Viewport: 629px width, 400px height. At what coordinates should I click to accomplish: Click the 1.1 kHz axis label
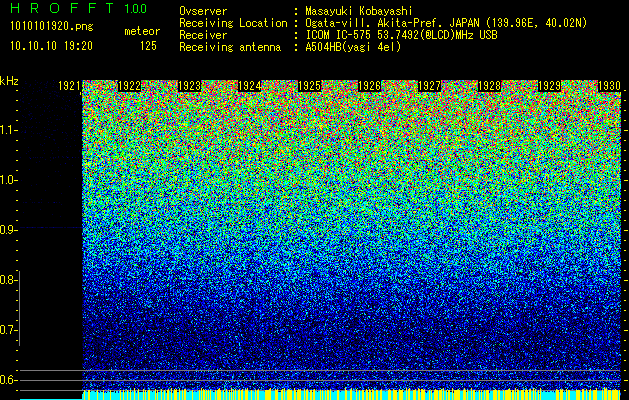[x=7, y=130]
